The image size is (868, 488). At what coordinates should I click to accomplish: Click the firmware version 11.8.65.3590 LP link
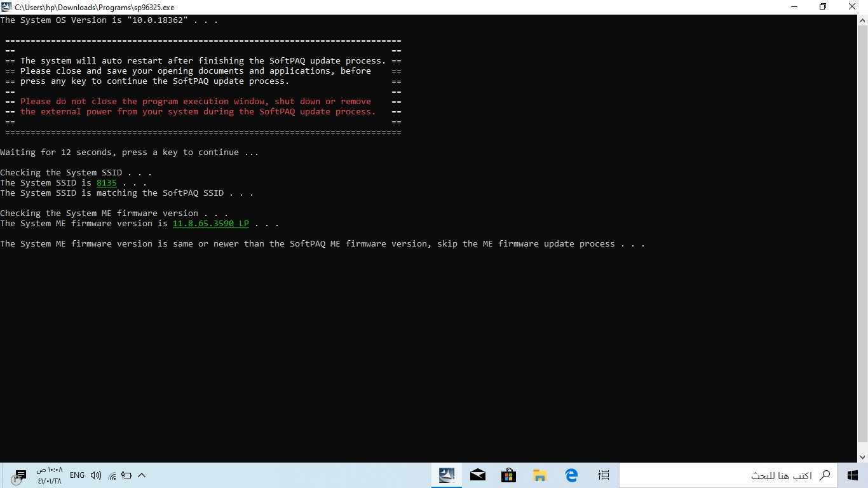pyautogui.click(x=210, y=223)
